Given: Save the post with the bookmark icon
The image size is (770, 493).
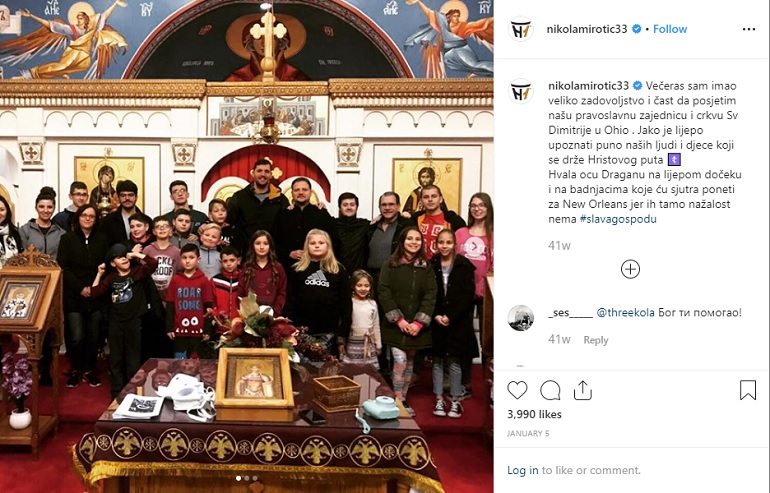Looking at the screenshot, I should tap(747, 390).
